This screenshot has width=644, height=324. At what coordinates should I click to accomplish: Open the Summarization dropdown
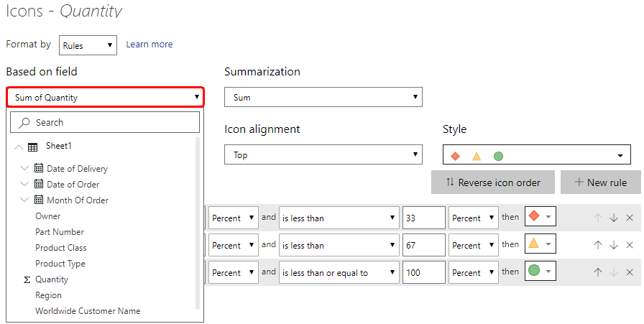click(323, 97)
